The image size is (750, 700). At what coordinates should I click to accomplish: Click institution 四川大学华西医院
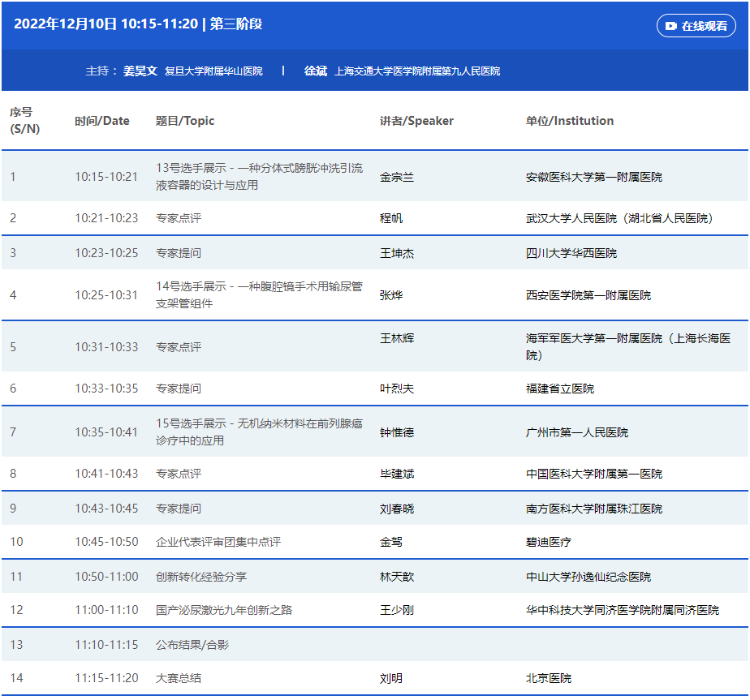coord(571,253)
